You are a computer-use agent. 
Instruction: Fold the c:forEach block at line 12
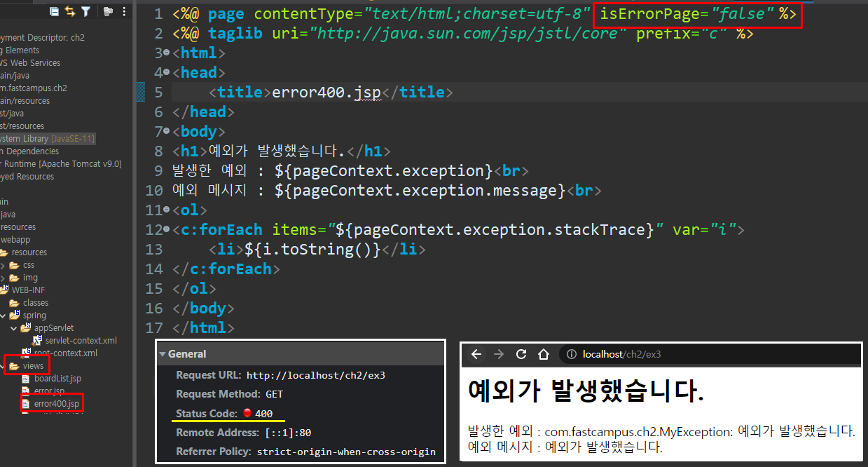pyautogui.click(x=167, y=230)
